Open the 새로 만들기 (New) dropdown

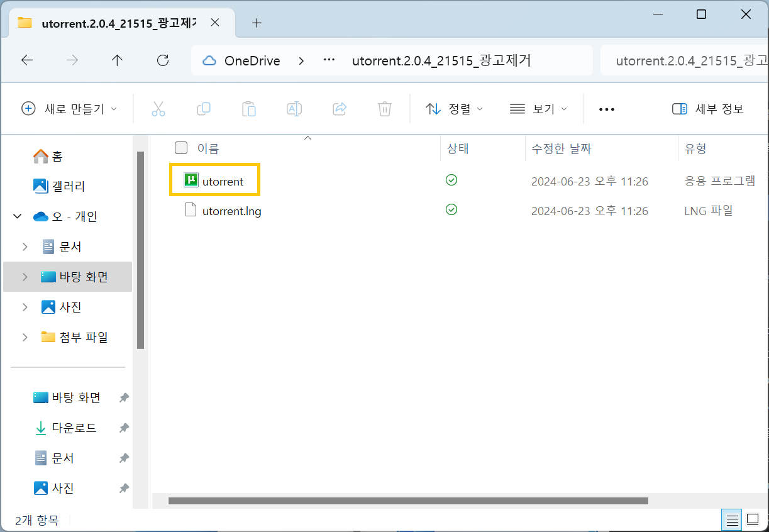click(69, 109)
